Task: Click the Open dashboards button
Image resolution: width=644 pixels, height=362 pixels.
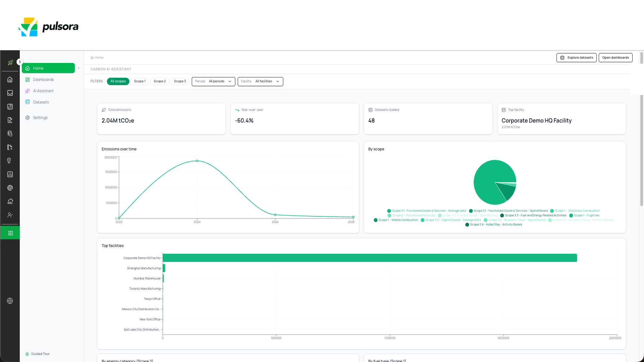Action: [x=616, y=58]
